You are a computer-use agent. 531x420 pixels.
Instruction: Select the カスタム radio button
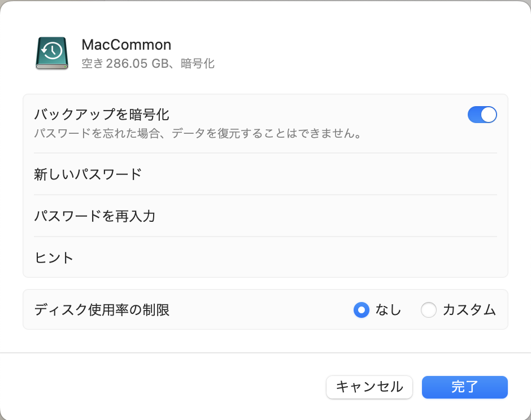click(x=428, y=310)
